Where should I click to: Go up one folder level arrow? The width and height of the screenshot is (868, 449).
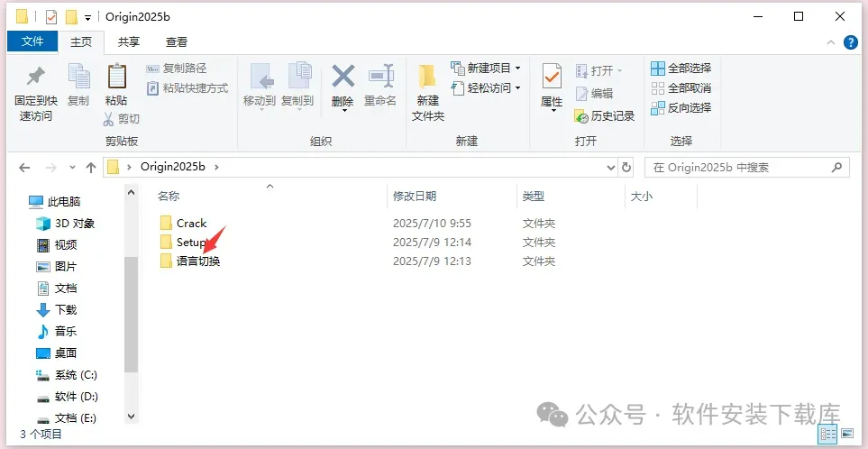pos(91,167)
